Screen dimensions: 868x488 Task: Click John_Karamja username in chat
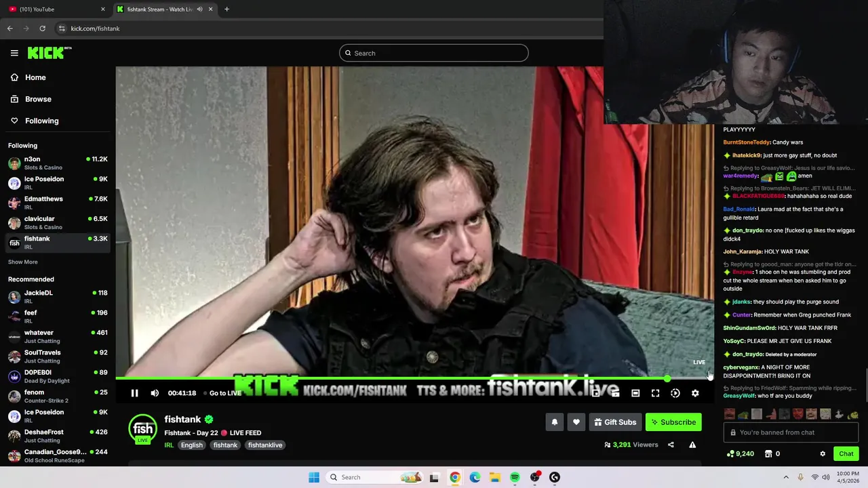point(743,251)
